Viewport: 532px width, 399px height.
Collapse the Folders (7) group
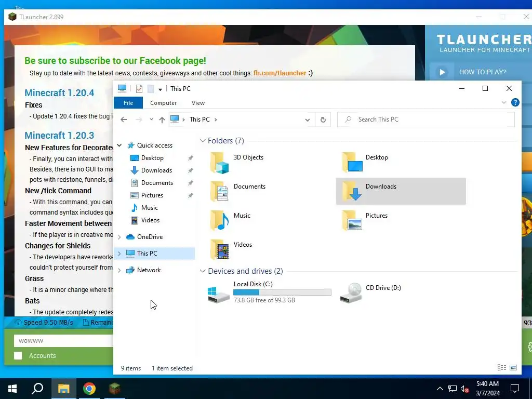point(203,140)
